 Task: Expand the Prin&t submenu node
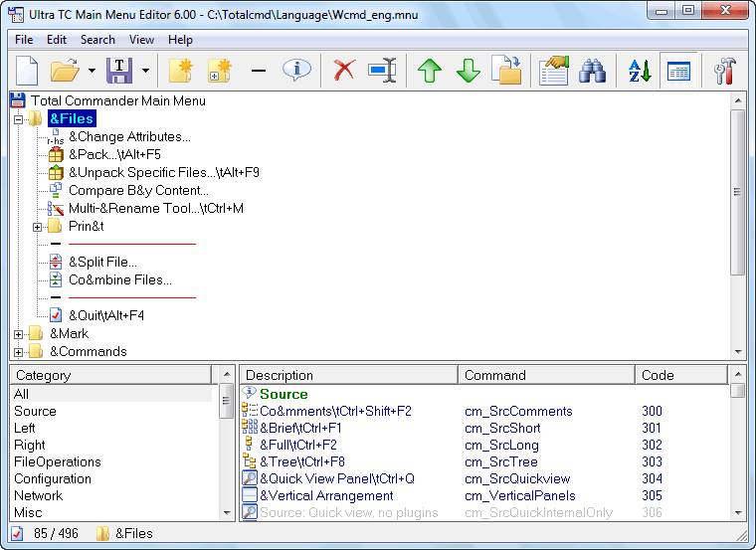[x=37, y=227]
